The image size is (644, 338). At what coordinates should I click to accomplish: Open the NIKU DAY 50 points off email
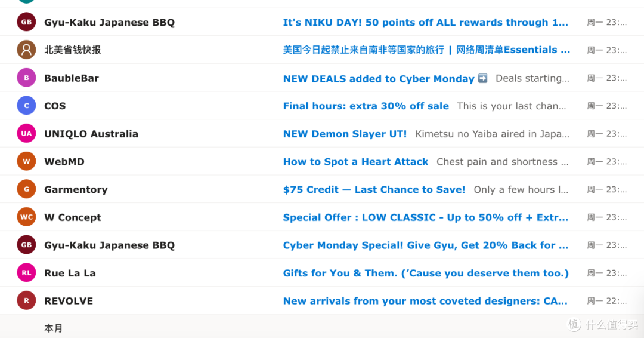point(425,23)
